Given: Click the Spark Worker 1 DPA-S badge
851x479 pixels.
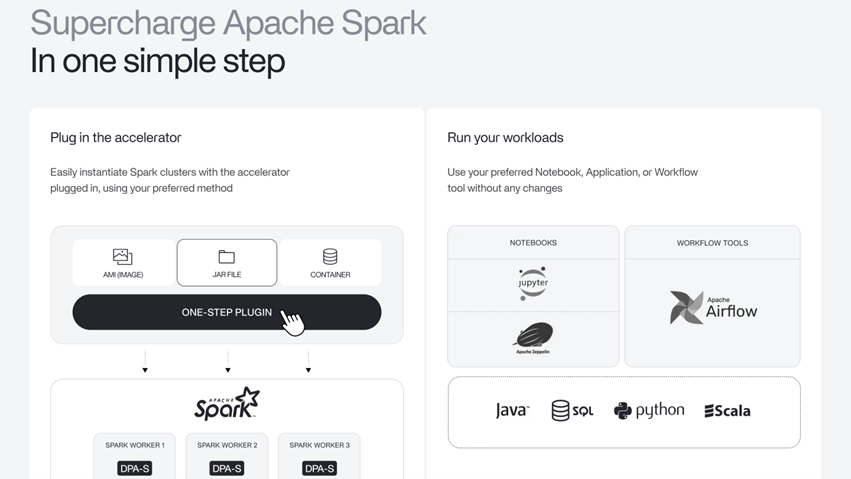Looking at the screenshot, I should (134, 468).
